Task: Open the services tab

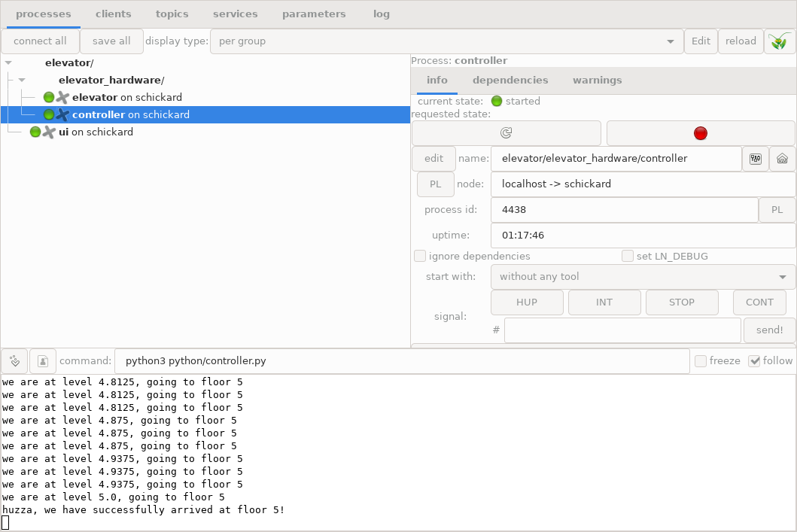Action: [236, 14]
